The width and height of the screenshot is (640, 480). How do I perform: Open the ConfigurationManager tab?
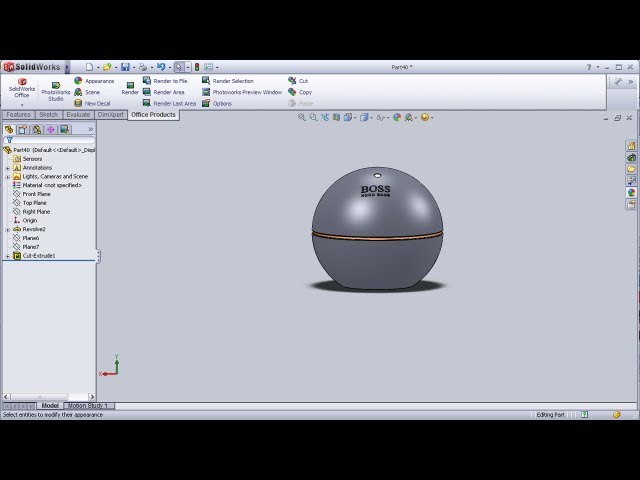[37, 129]
